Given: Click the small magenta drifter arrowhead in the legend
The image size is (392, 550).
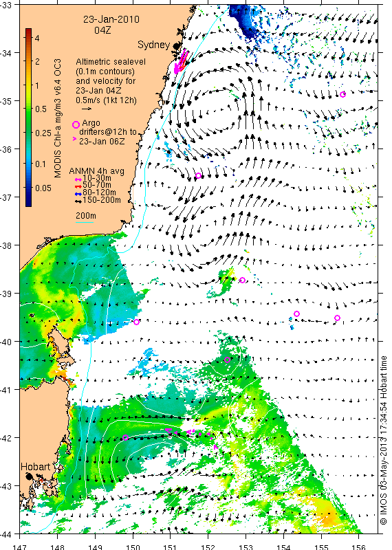Looking at the screenshot, I should click(74, 140).
